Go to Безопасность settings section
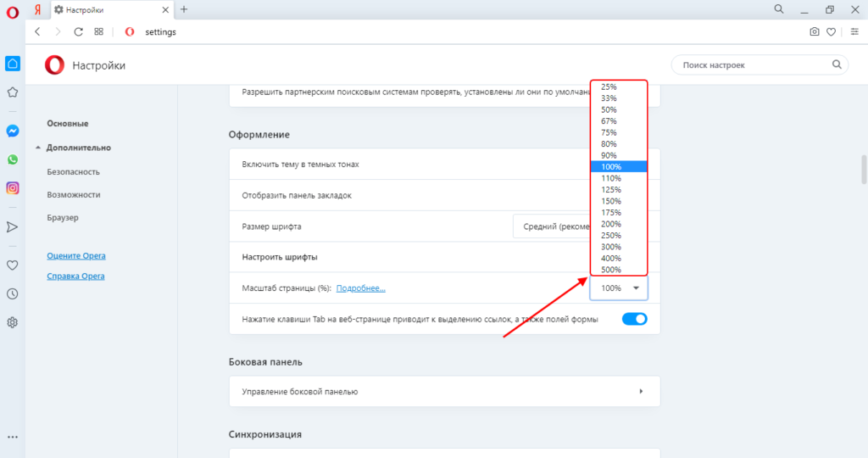The width and height of the screenshot is (868, 458). [75, 170]
